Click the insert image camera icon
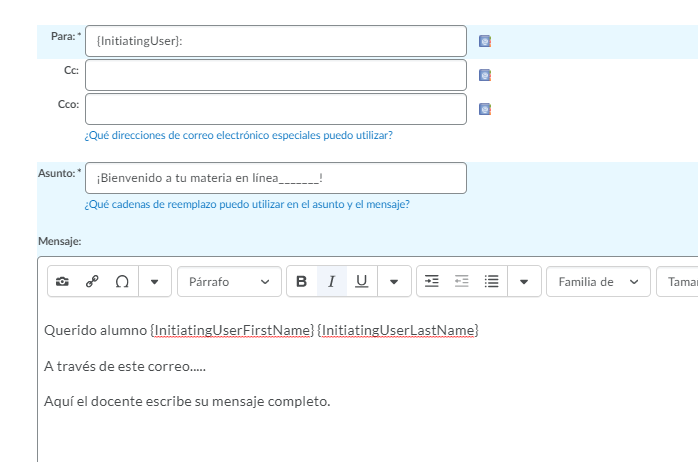Viewport: 698px width, 462px height. tap(62, 282)
